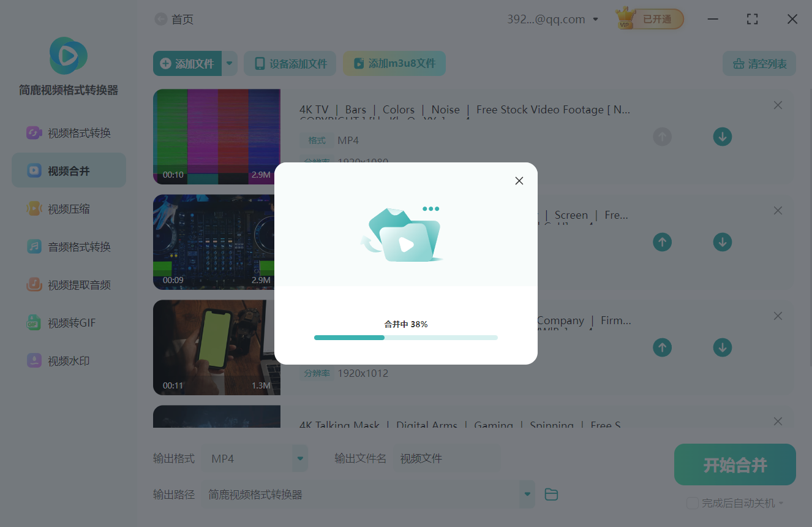The height and width of the screenshot is (527, 812).
Task: Click the folder browse icon beside output path
Action: click(x=551, y=494)
